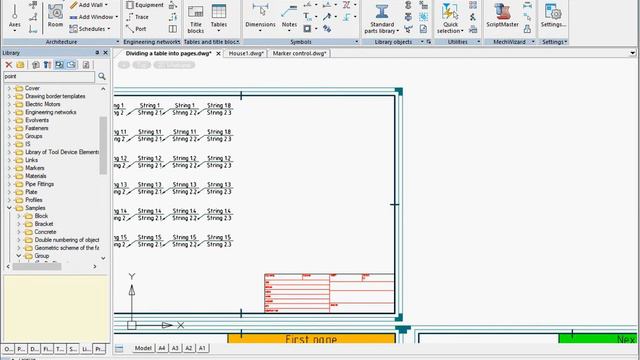Open the Add Window dropdown arrow

(x=116, y=17)
